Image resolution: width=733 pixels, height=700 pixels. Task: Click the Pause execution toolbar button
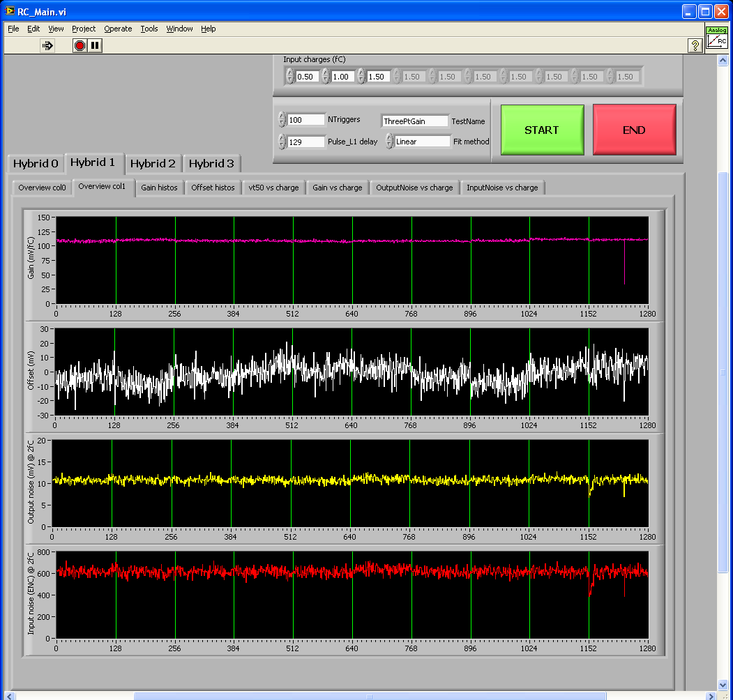(x=96, y=45)
